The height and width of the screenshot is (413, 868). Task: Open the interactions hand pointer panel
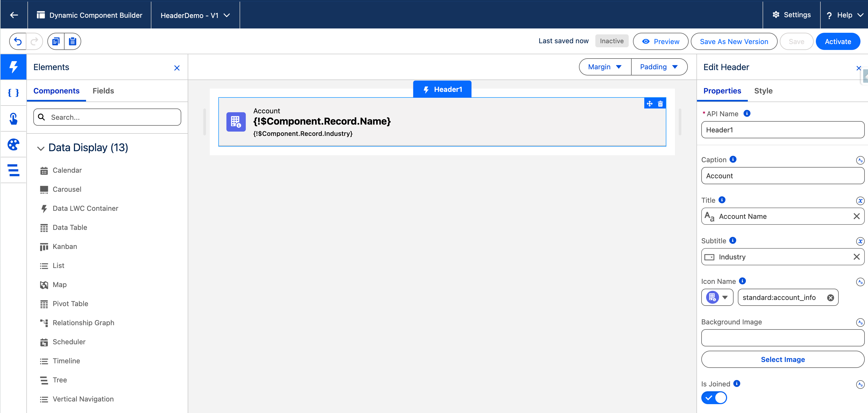(13, 118)
